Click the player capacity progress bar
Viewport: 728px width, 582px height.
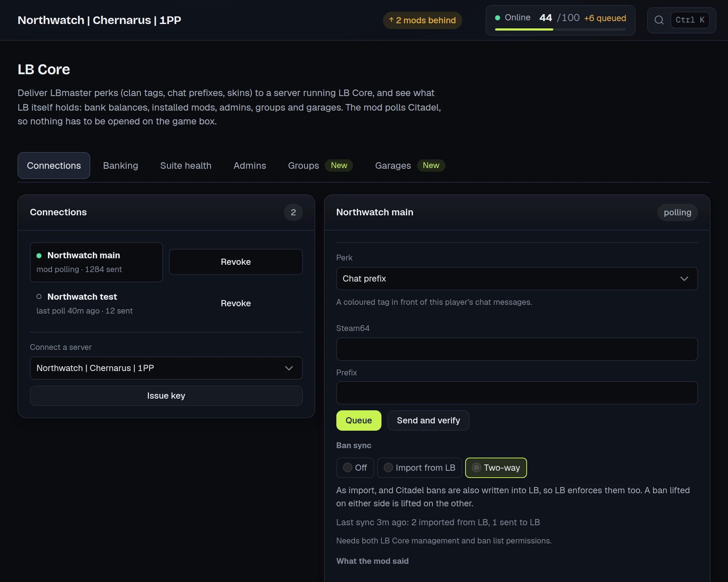coord(560,29)
